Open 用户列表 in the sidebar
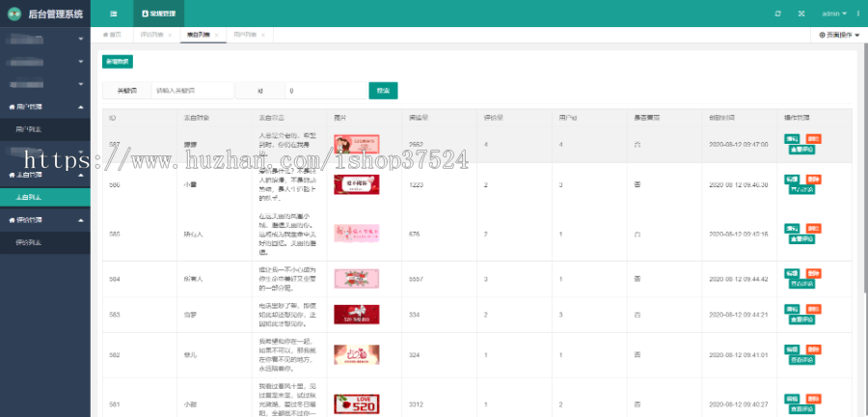Screen dimensions: 868x417 (27, 128)
